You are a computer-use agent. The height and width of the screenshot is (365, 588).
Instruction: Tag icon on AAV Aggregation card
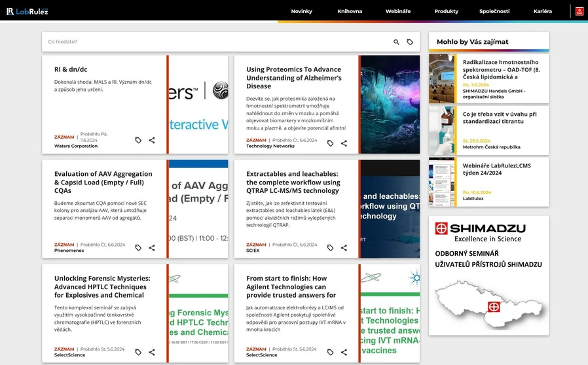(x=138, y=248)
